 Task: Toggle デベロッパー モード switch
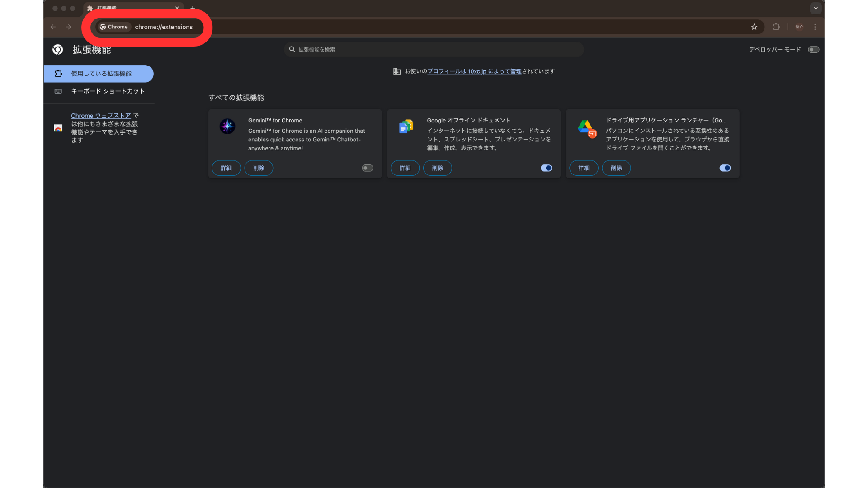[x=814, y=50]
